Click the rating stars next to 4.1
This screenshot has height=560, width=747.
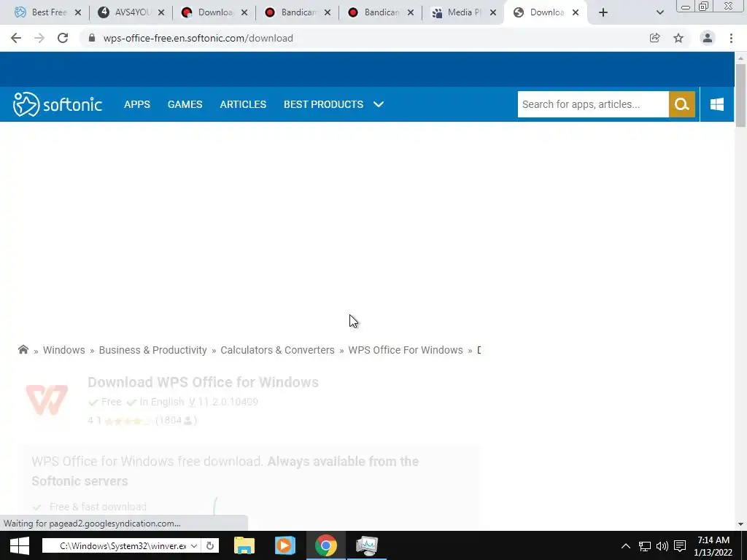(127, 421)
